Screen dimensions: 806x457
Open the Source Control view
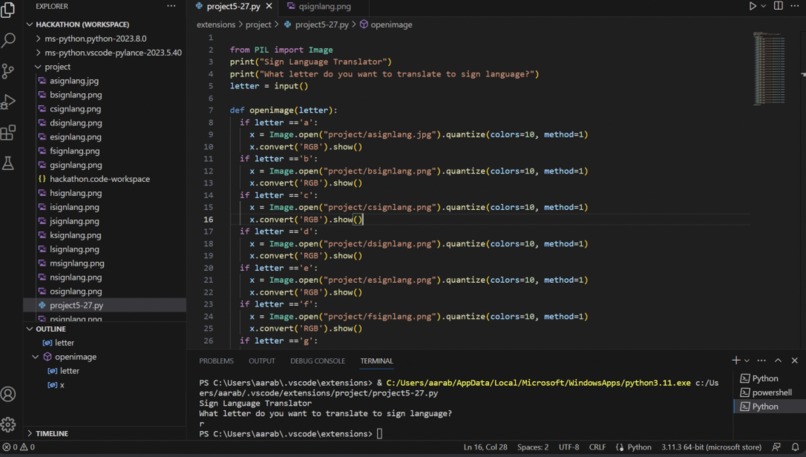(8, 71)
